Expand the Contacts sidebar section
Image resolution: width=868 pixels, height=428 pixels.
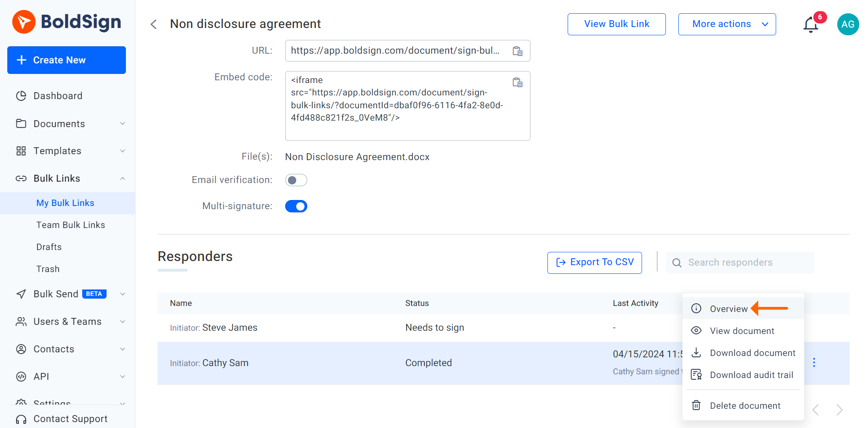(123, 350)
